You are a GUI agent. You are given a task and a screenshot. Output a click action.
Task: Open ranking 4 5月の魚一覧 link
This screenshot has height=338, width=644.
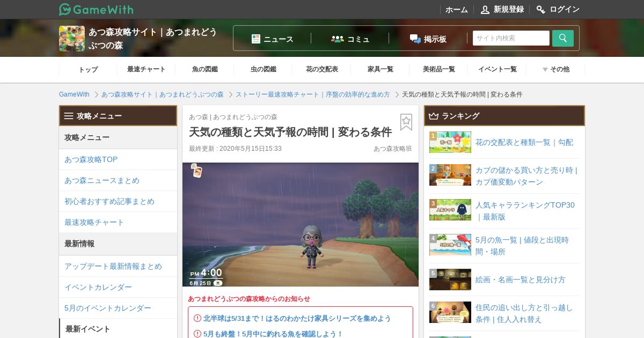[522, 246]
